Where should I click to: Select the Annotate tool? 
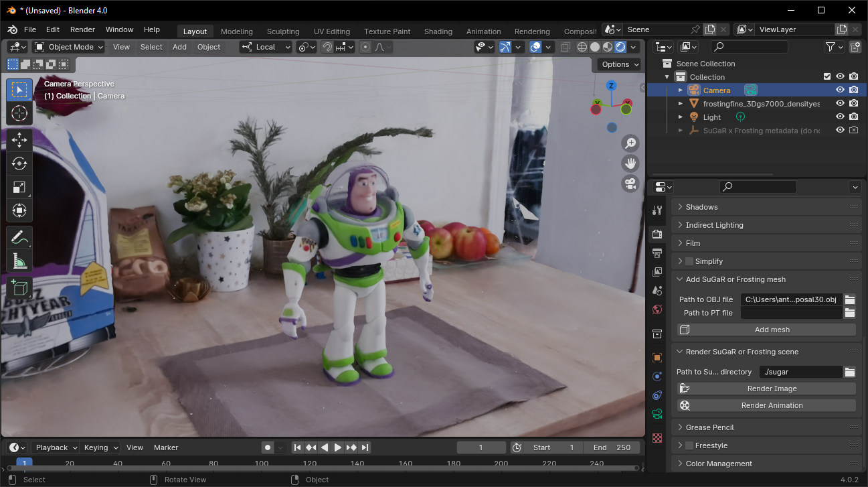click(19, 237)
